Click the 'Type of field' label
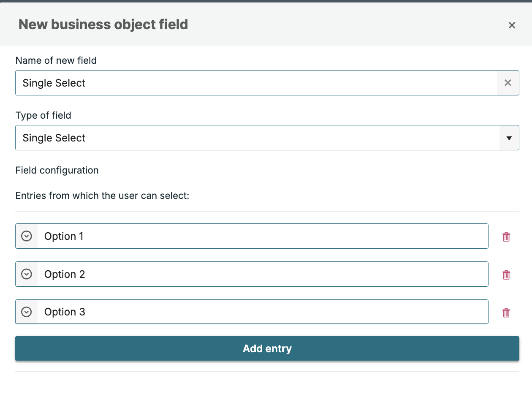The width and height of the screenshot is (532, 413). click(43, 115)
